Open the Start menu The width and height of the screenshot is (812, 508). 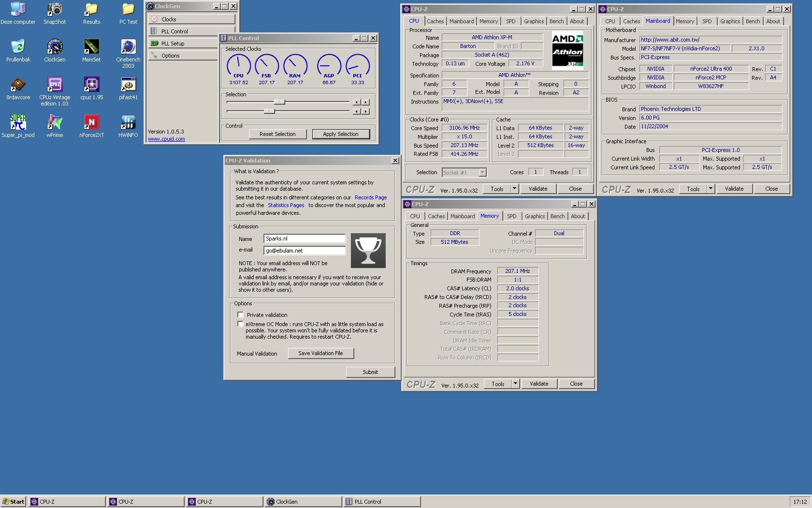(x=14, y=502)
